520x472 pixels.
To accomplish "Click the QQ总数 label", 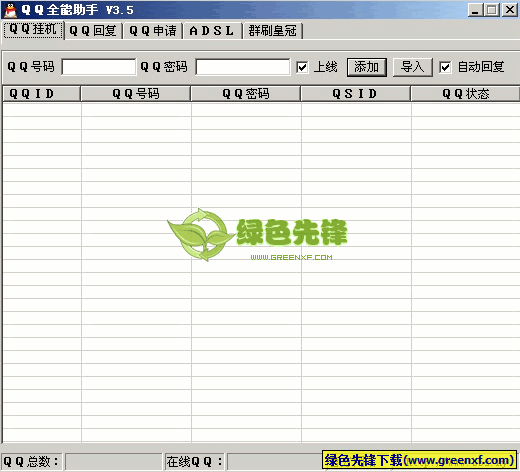I will 31,462.
